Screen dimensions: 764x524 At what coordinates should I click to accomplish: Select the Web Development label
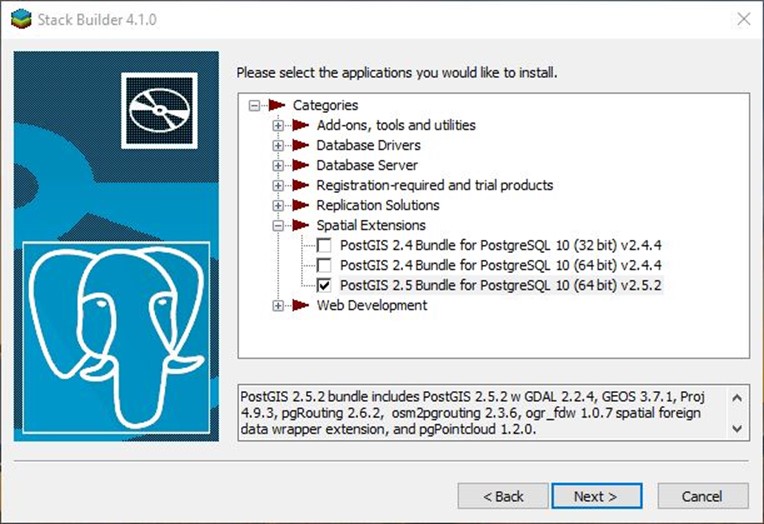tap(372, 306)
